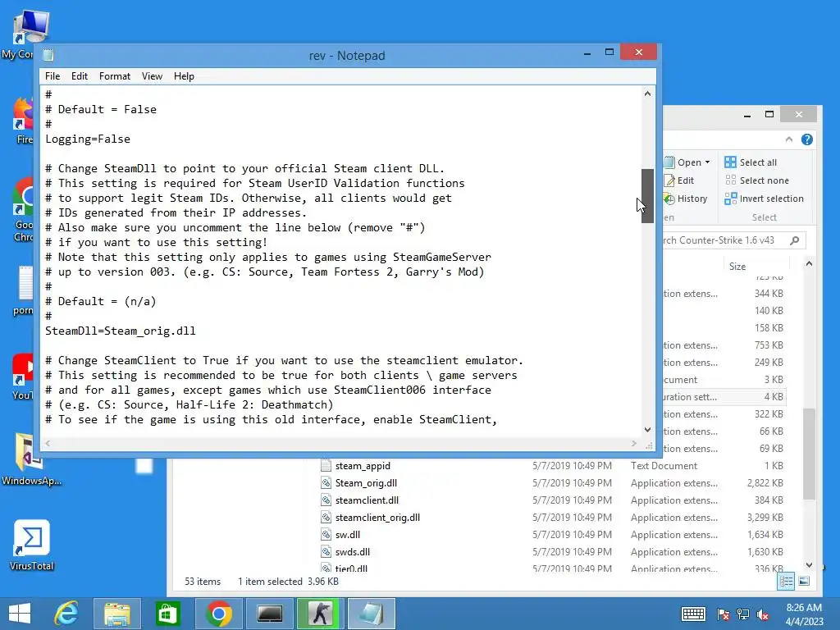Switch Explorer to large icons view
Viewport: 840px width, 630px height.
click(x=804, y=582)
